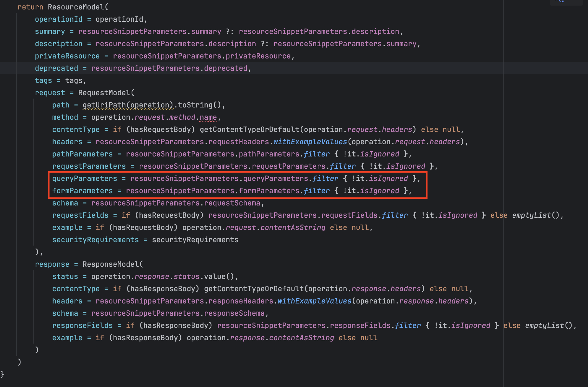The image size is (588, 387).
Task: Click getContentTypeOrDefault in response contentType line
Action: 254,289
